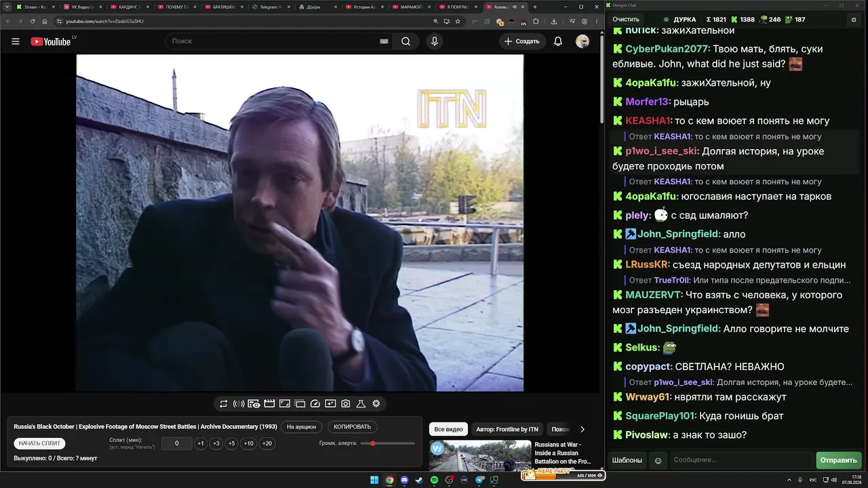Viewport: 868px width, 488px height.
Task: Click the clapperboard icon below video
Action: point(269,404)
